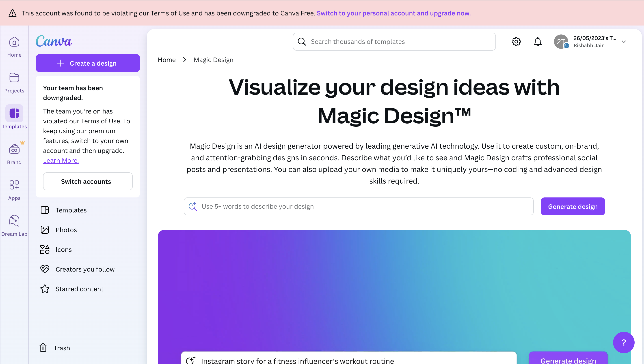Viewport: 644px width, 364px height.
Task: Click the Icons shapes icon
Action: point(45,250)
